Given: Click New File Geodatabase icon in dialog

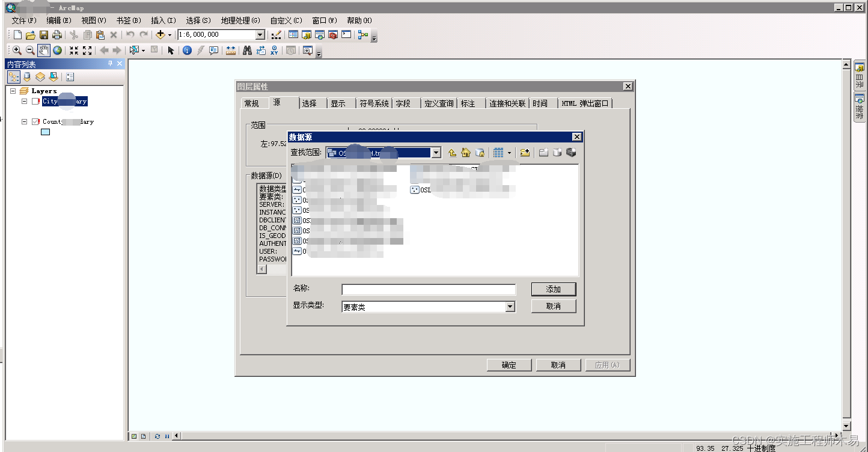Looking at the screenshot, I should click(557, 153).
